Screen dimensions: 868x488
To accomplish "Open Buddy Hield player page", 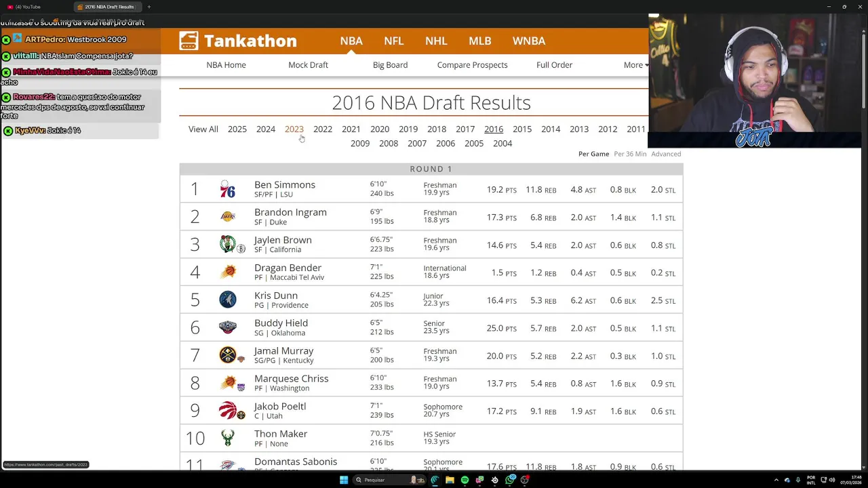I will click(281, 323).
